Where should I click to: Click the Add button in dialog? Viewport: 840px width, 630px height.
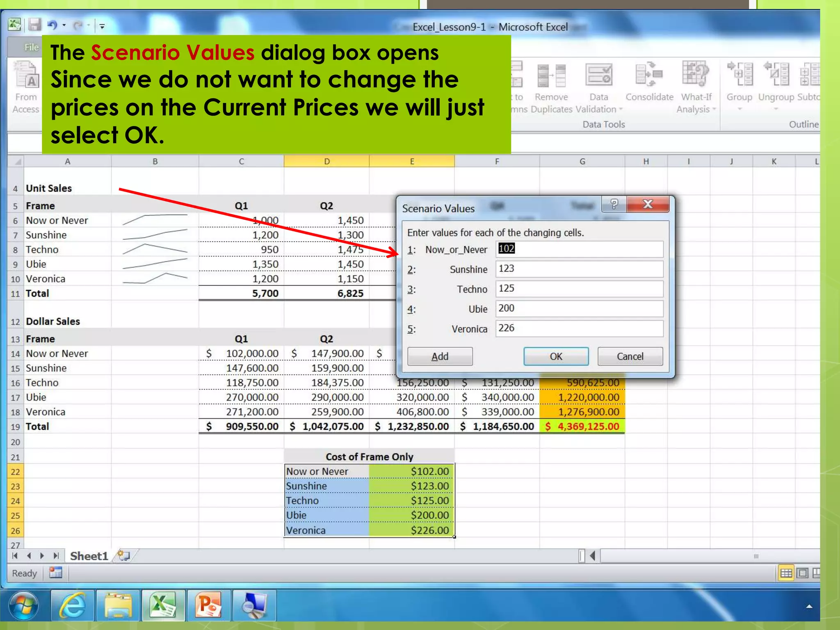point(440,356)
